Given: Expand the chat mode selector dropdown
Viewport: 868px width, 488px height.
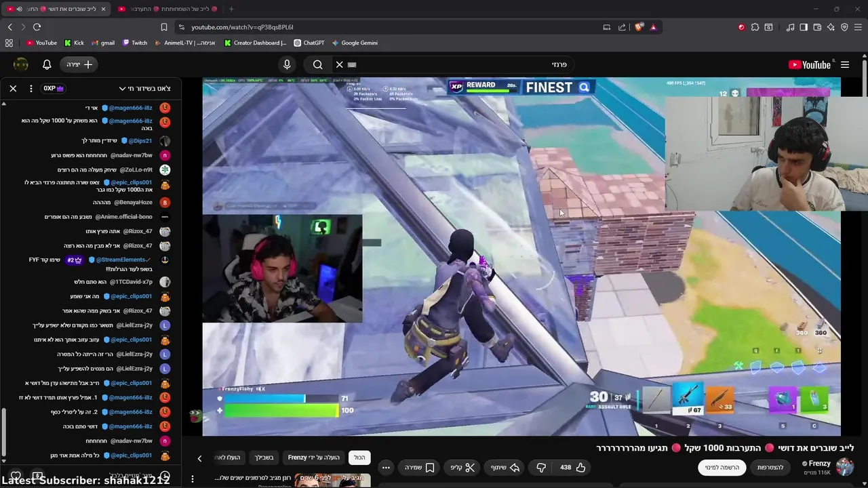Looking at the screenshot, I should (144, 88).
